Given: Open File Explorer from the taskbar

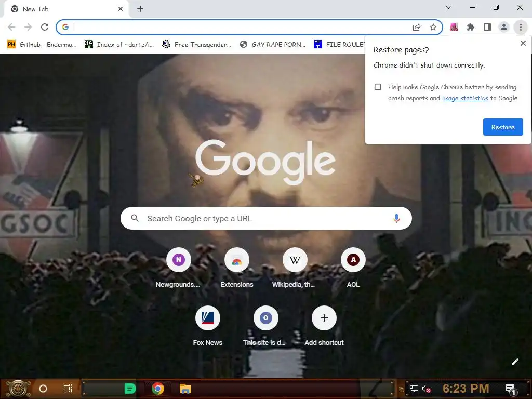Looking at the screenshot, I should (x=185, y=389).
